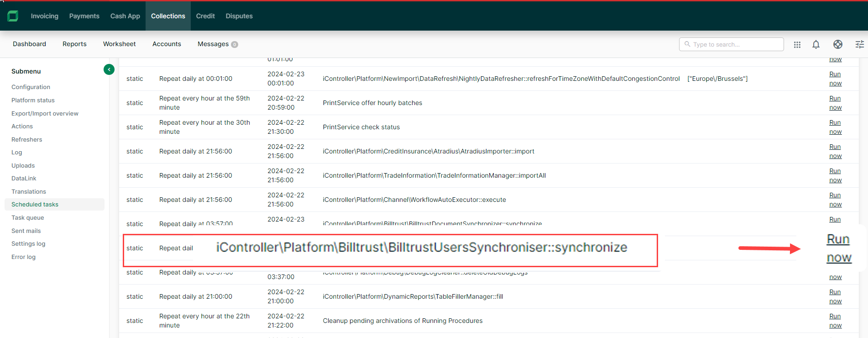Click the green app logo icon

pyautogui.click(x=13, y=16)
